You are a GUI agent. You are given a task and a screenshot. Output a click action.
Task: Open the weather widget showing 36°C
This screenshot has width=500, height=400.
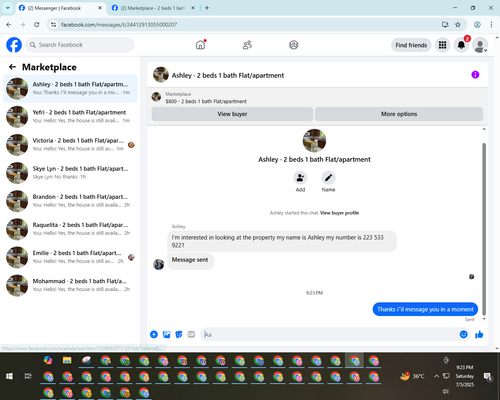412,376
